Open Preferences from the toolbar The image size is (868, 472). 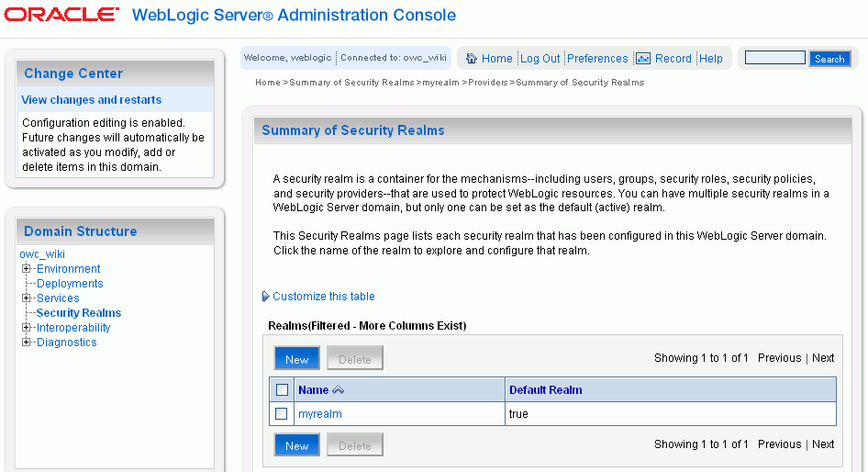click(597, 58)
